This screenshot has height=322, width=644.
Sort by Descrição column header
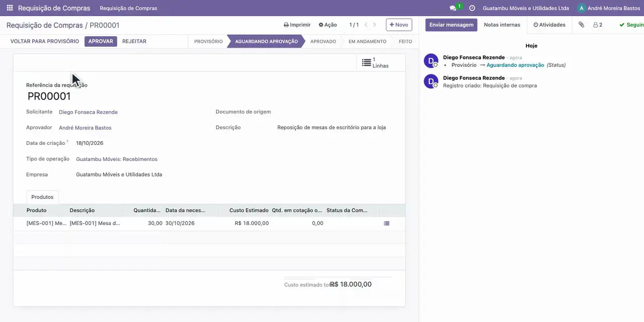[82, 210]
